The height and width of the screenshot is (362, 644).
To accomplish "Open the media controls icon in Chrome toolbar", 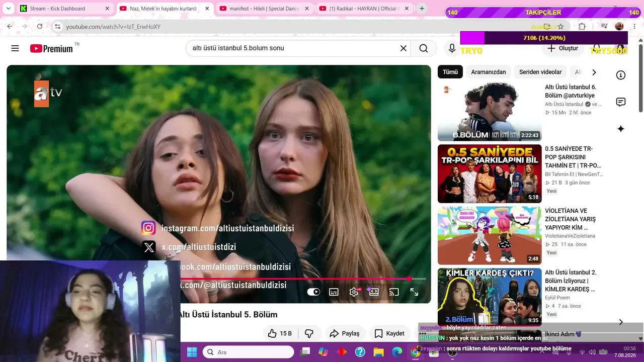I will 604,27.
